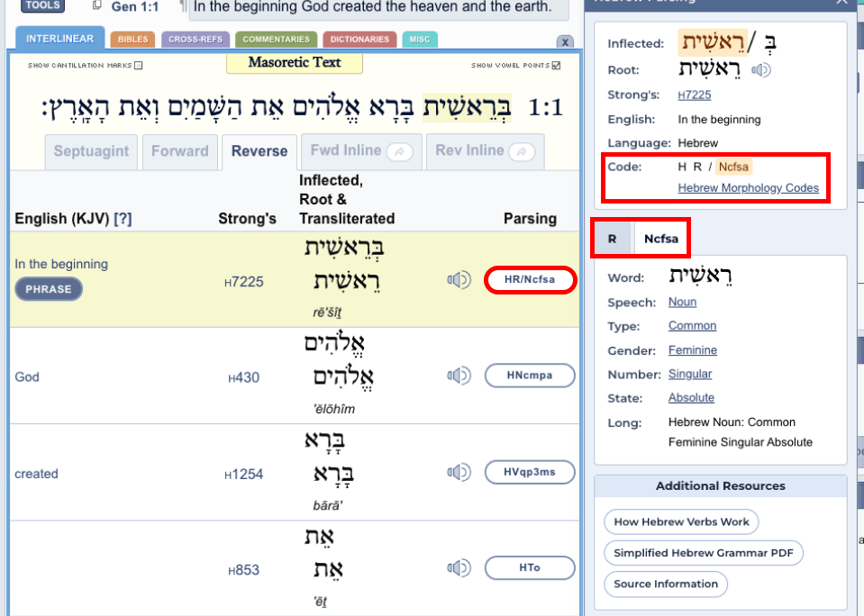The width and height of the screenshot is (864, 616).
Task: Play audio for rē'šîṯ in H7225 row
Action: pyautogui.click(x=459, y=280)
